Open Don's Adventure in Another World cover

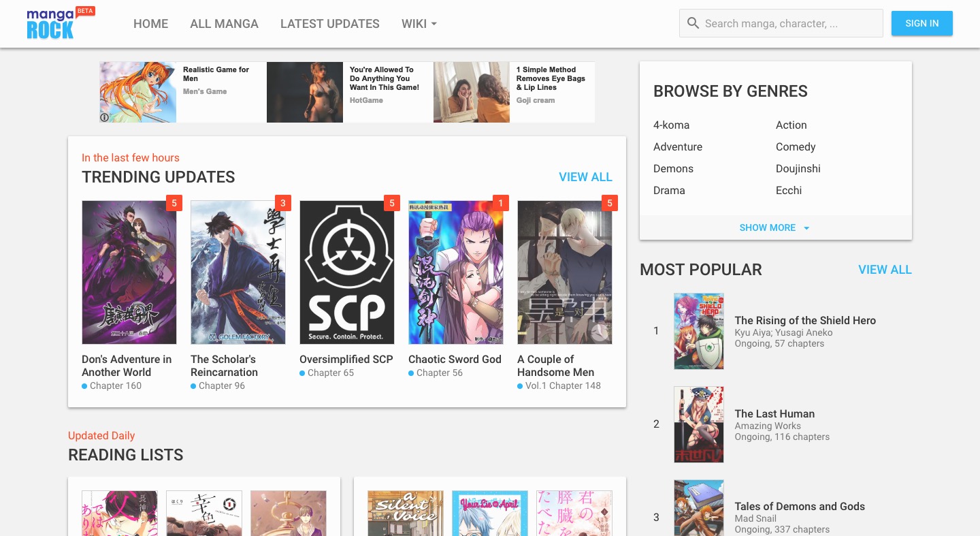129,272
